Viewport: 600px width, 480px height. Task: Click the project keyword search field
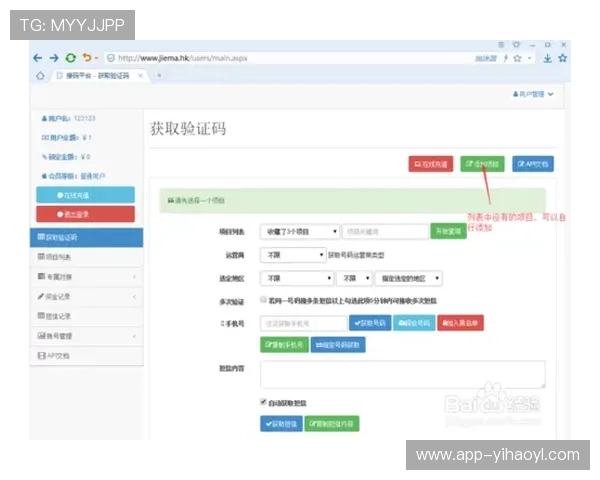385,232
